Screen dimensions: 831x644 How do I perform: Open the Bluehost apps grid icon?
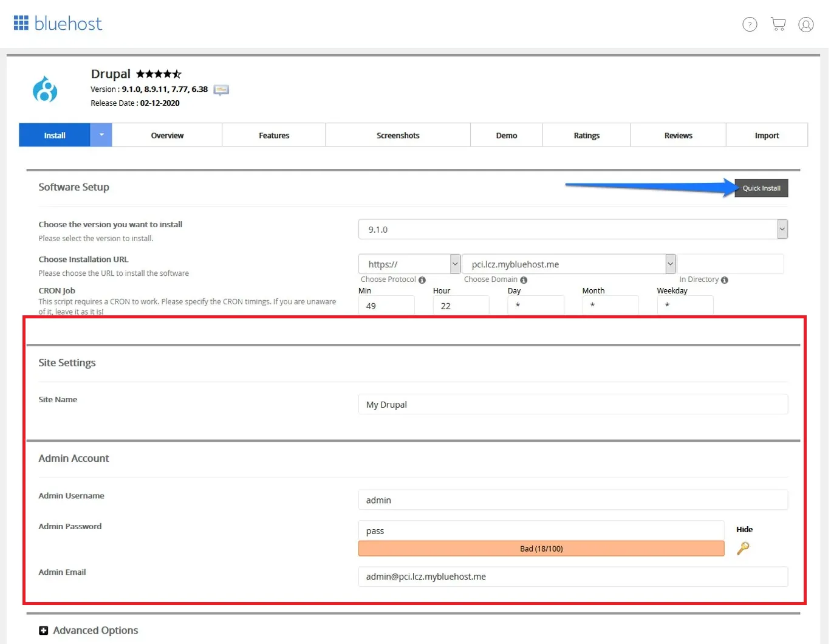[21, 23]
